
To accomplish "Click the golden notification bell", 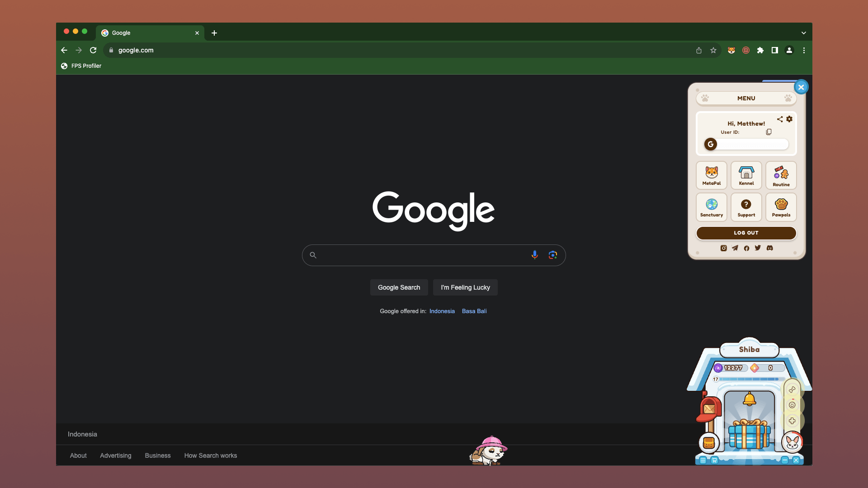I will tap(750, 399).
